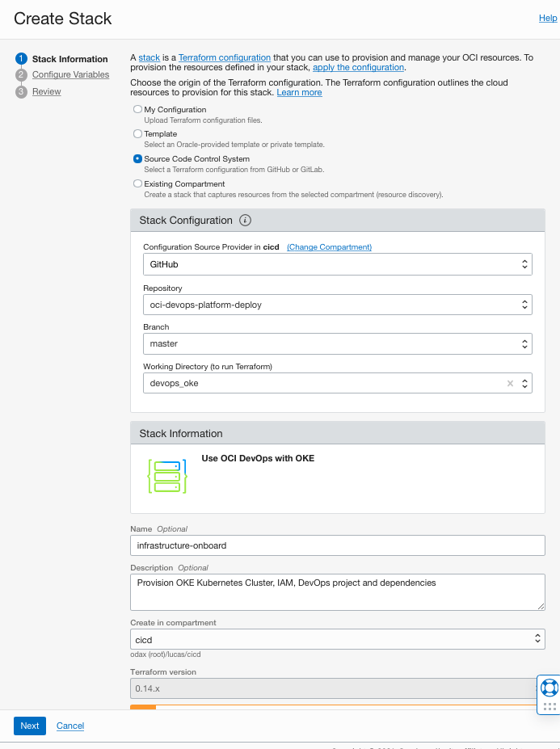Open the Help link
Screen dimensions: 560x749
point(548,18)
